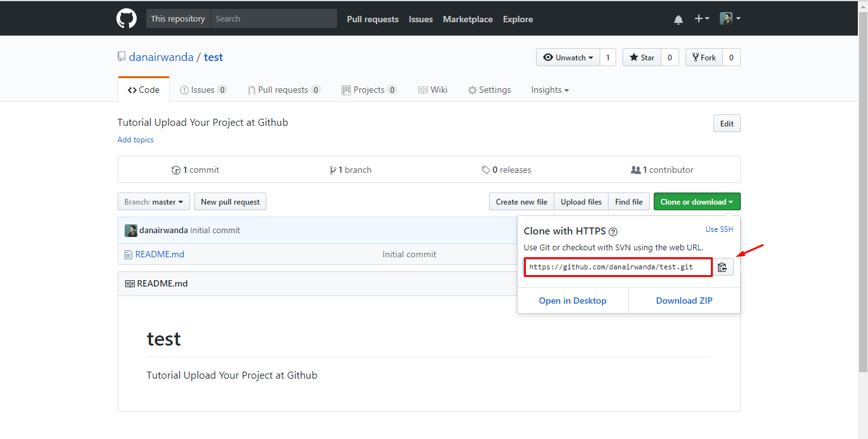View the 1 contributor page

coord(662,170)
